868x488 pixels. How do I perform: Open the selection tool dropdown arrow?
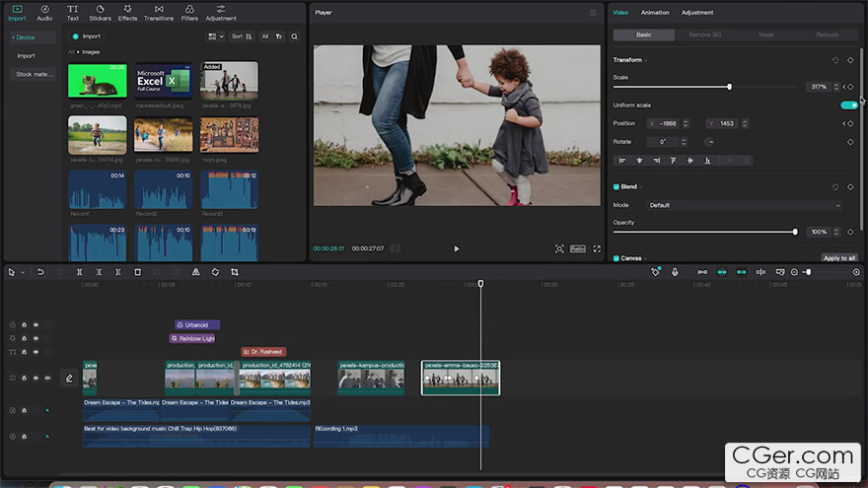pos(23,272)
